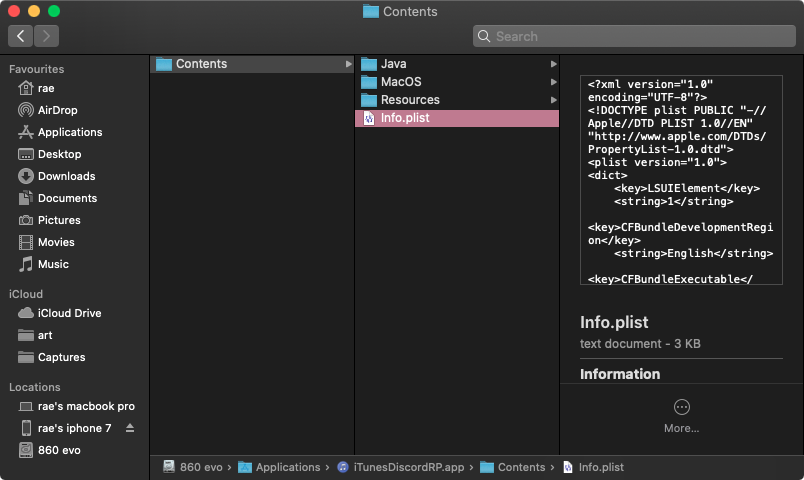
Task: Click Contents in the path bar
Action: 513,467
